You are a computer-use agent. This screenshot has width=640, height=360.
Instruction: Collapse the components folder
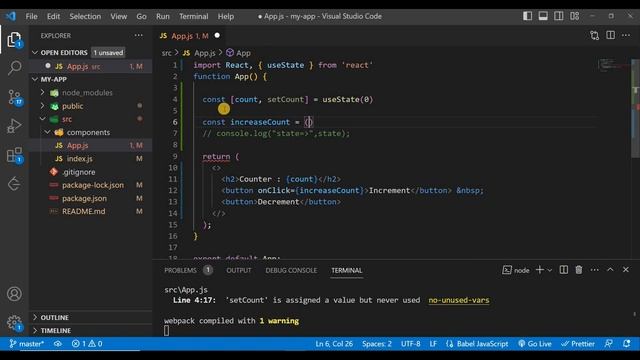click(x=47, y=132)
